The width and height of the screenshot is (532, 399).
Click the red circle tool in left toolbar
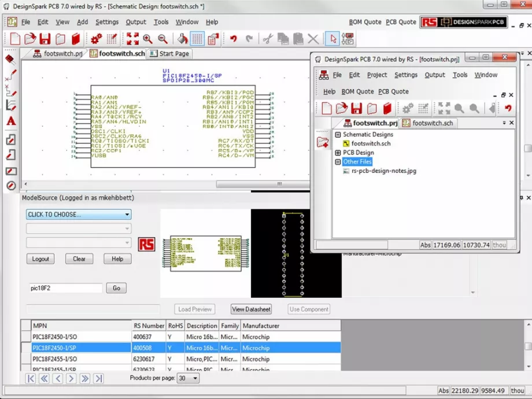(11, 186)
